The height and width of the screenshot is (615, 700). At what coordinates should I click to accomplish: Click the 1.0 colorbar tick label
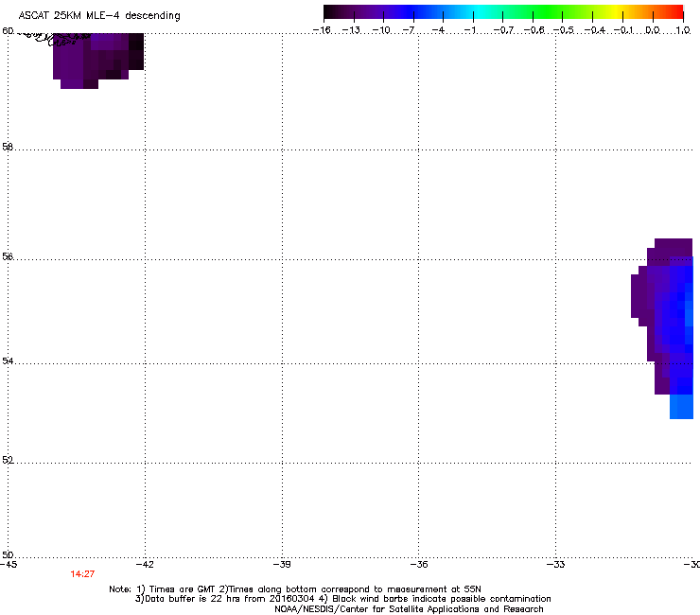[x=683, y=30]
